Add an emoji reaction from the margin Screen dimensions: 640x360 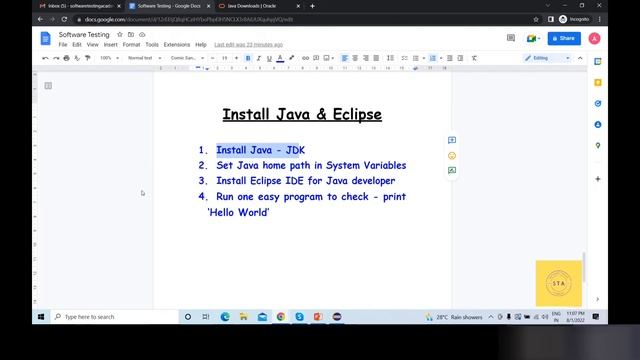452,156
